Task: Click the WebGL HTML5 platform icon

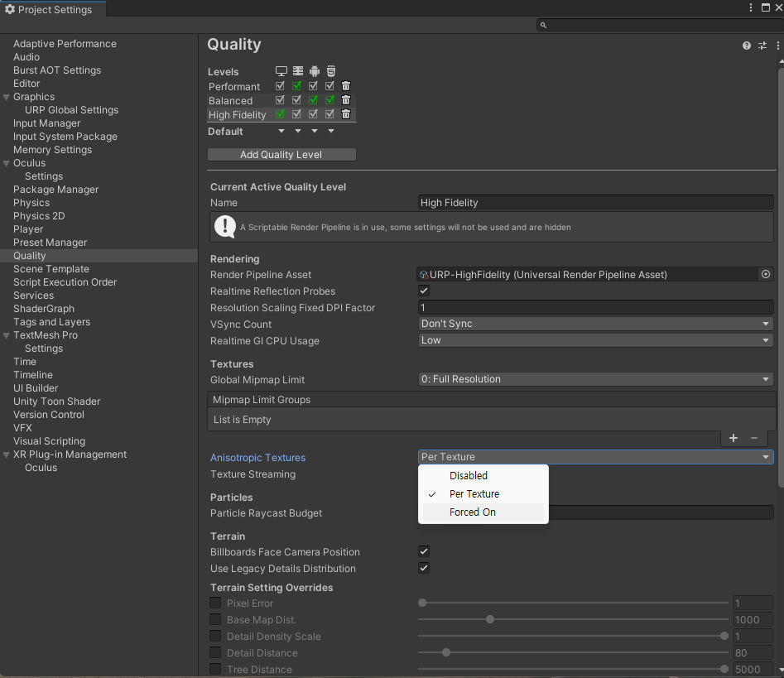Action: [x=330, y=71]
